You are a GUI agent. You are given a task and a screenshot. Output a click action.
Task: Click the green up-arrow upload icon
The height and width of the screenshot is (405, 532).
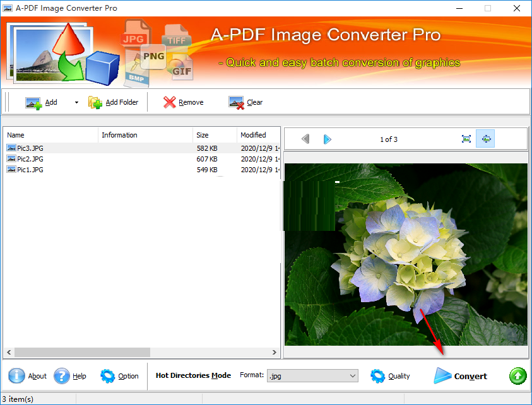[x=517, y=376]
